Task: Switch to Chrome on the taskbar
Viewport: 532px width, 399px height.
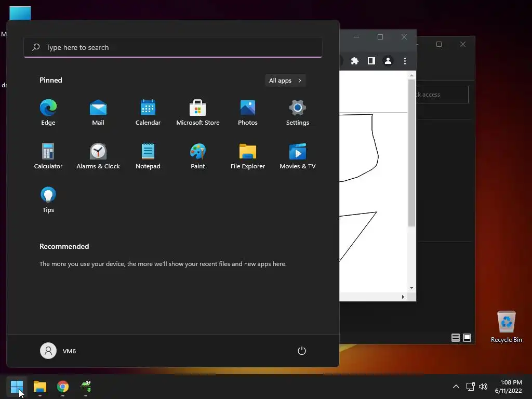Action: click(x=63, y=387)
